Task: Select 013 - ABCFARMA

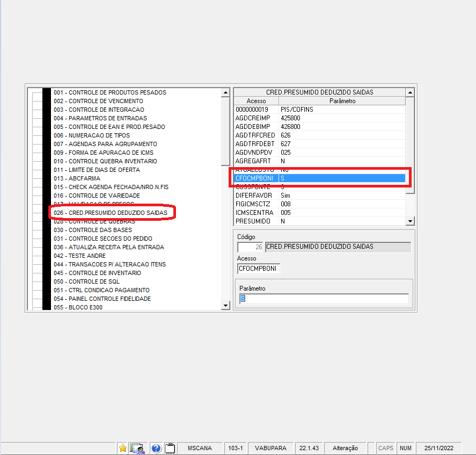Action: point(77,178)
